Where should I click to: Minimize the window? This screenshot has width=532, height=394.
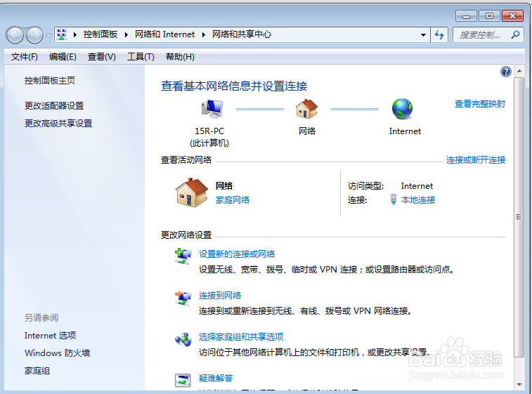tap(466, 15)
